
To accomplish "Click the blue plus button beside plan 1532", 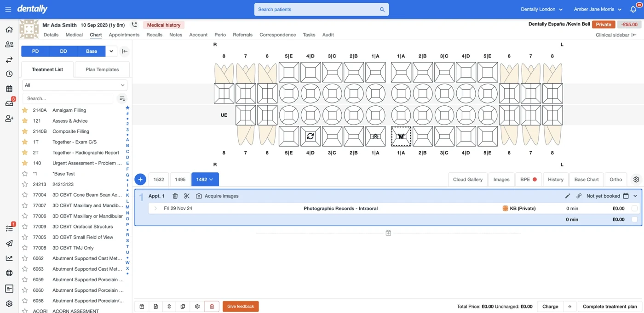I will point(140,180).
